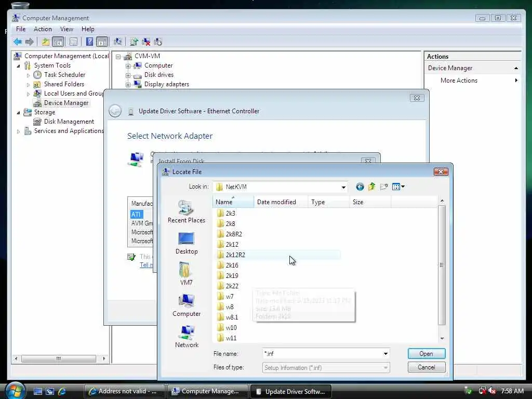Select Computer in the places bar
This screenshot has height=399, width=532.
(x=187, y=305)
